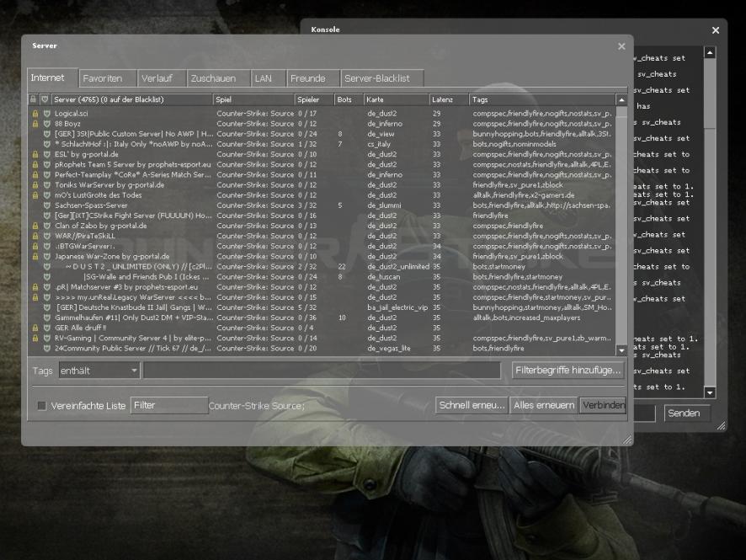Click the map name 'de_tuscan'
The image size is (746, 560).
pos(383,277)
